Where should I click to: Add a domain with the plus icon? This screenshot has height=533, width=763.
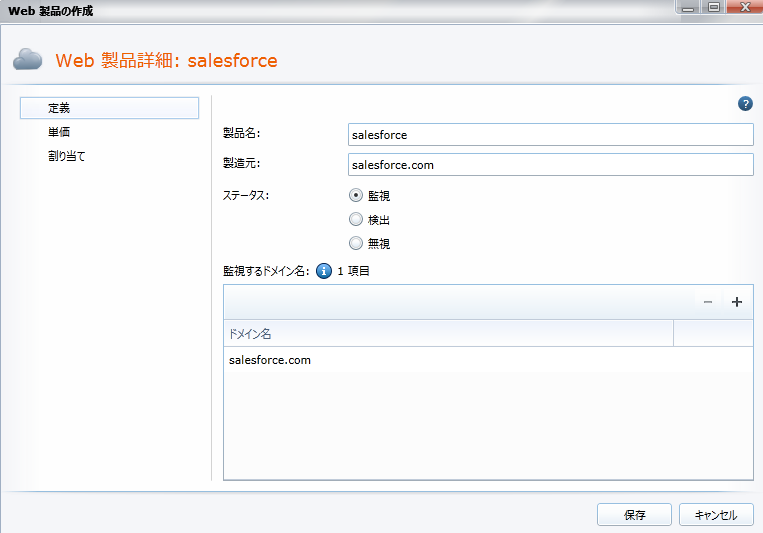tap(737, 302)
